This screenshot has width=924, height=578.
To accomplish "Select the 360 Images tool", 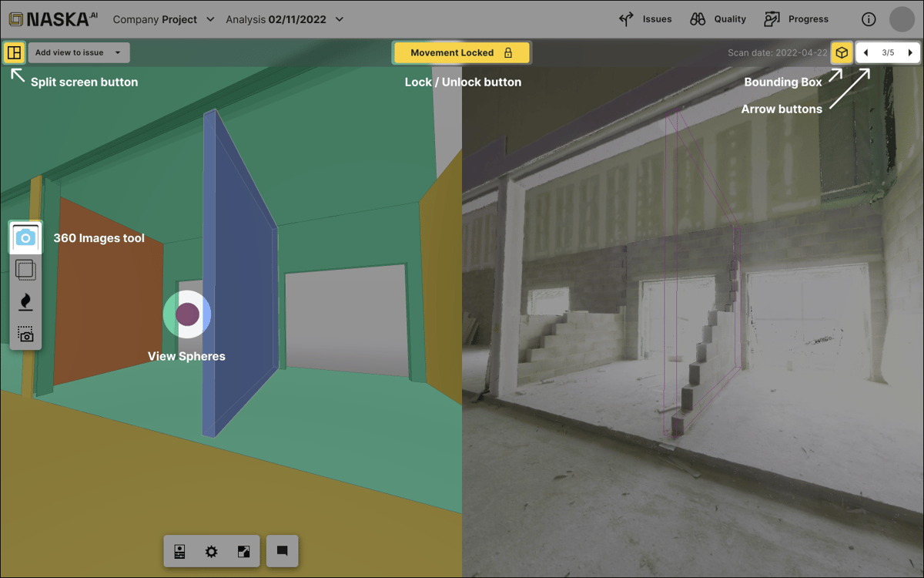I will pos(25,237).
